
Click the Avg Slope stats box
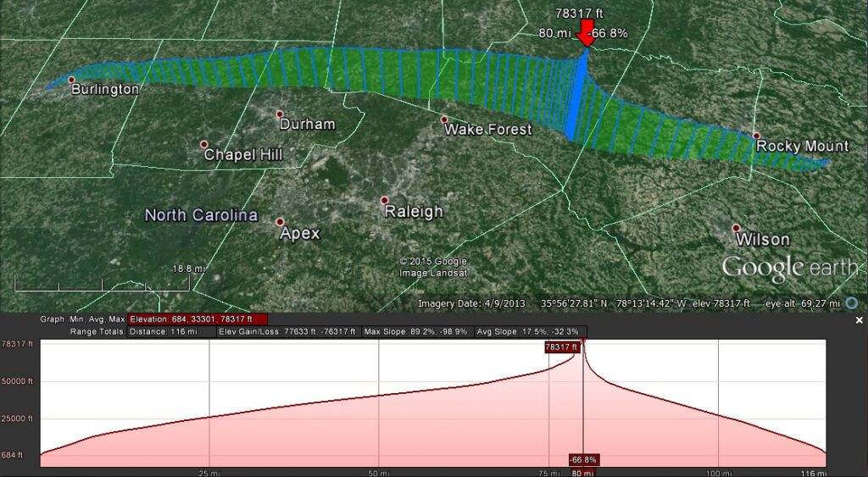point(531,331)
